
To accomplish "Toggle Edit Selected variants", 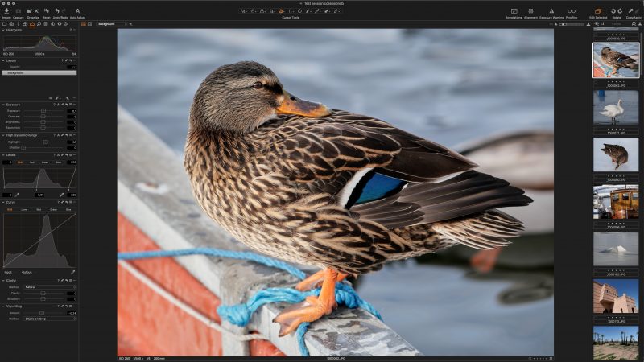I will coord(598,11).
